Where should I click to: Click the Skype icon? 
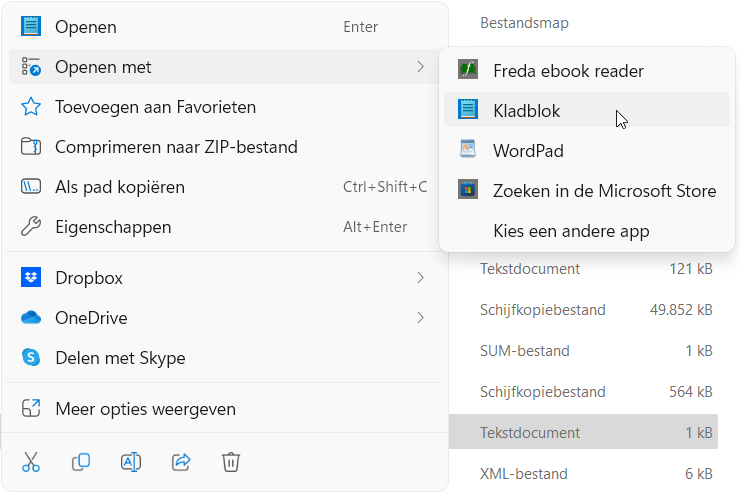[31, 357]
